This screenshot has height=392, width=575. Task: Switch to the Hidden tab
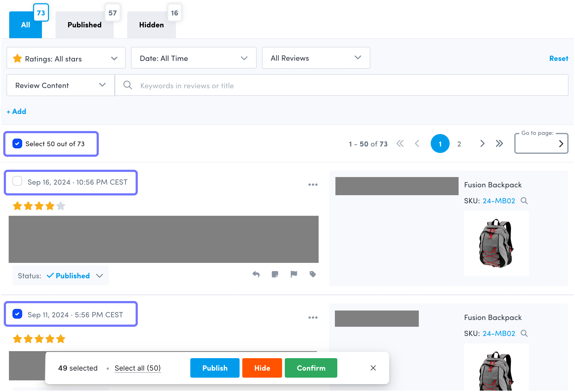[151, 25]
